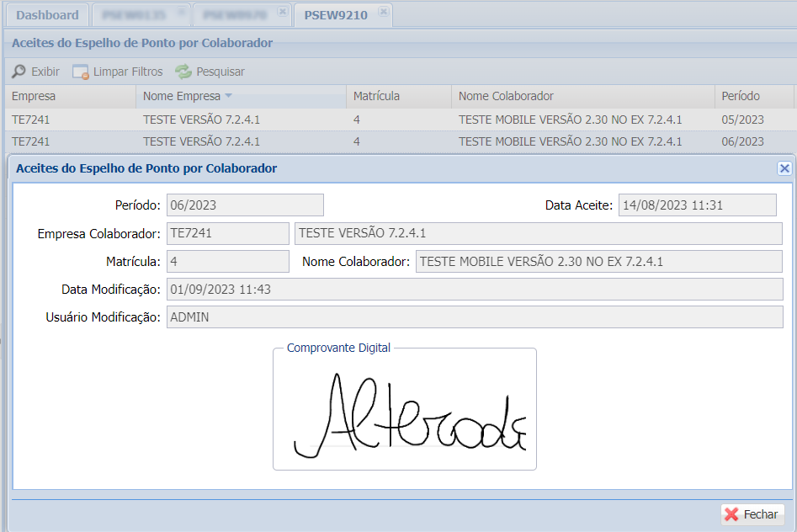
Task: Click the Data Modificação field
Action: pyautogui.click(x=475, y=289)
